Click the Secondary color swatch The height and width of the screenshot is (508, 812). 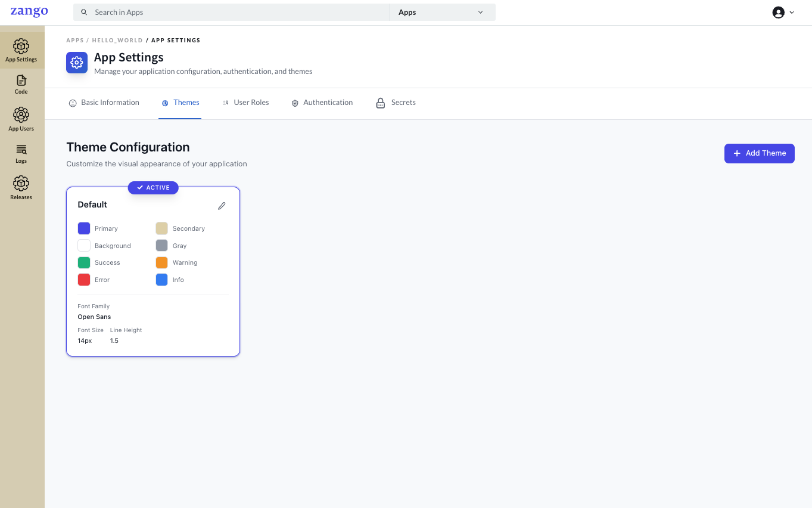[x=161, y=228]
